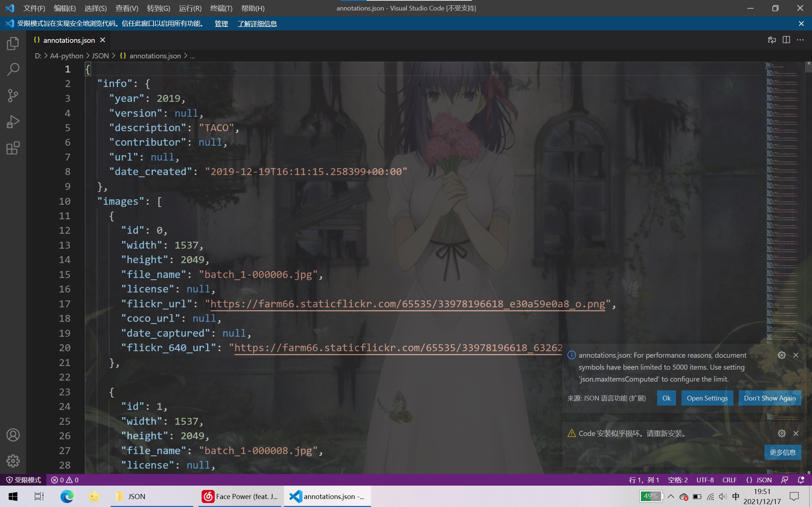Click the network Wi-Fi tray icon
Image resolution: width=812 pixels, height=507 pixels.
[x=710, y=496]
